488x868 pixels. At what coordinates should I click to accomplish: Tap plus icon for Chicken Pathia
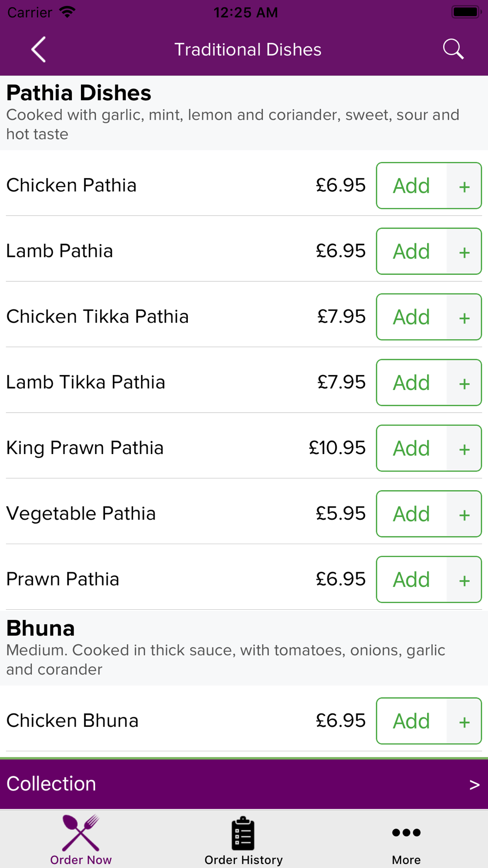click(464, 186)
